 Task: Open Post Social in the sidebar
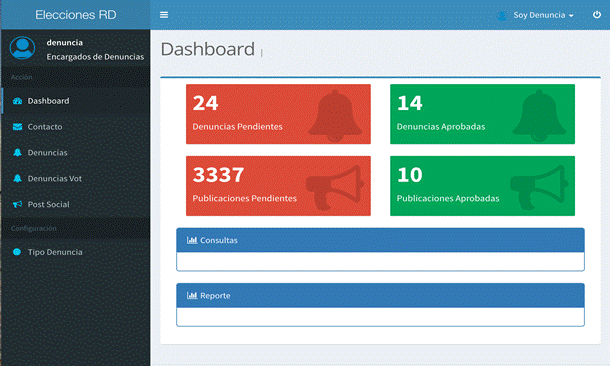[x=76, y=204]
